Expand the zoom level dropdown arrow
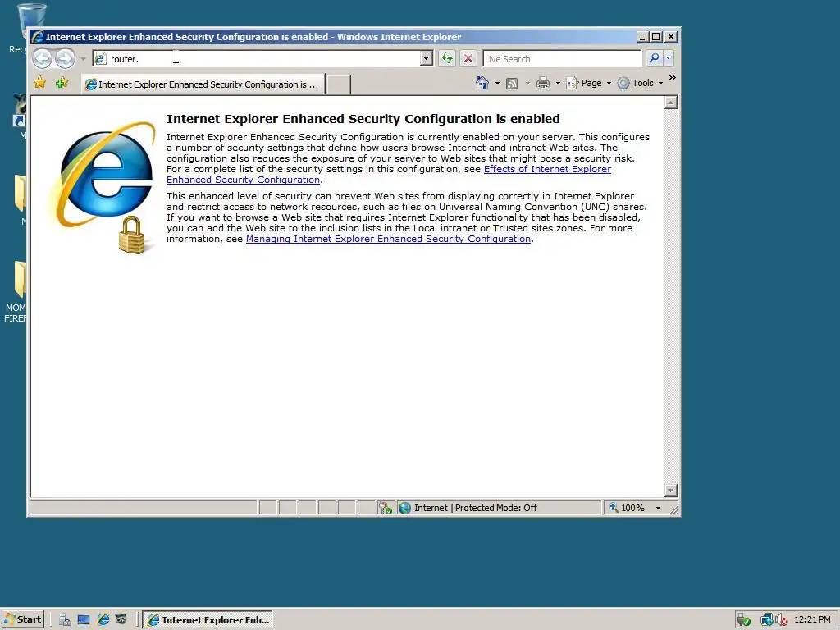This screenshot has height=630, width=840. click(658, 508)
